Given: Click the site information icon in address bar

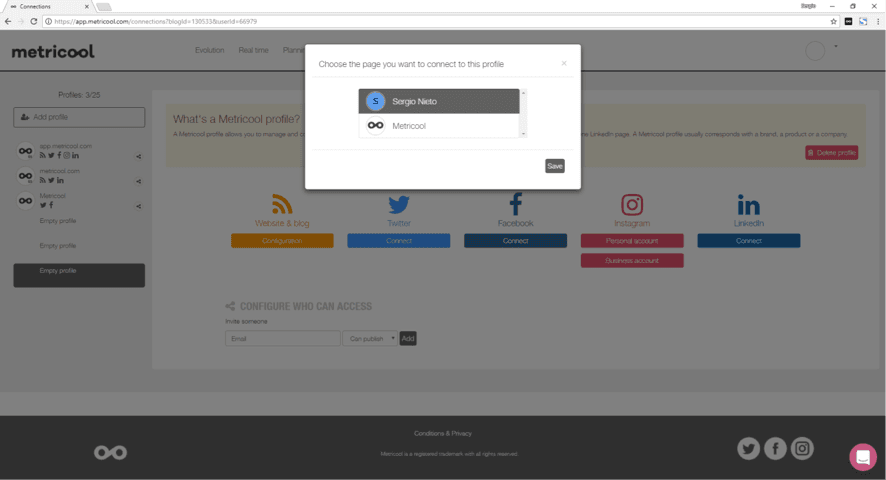Looking at the screenshot, I should click(x=48, y=21).
